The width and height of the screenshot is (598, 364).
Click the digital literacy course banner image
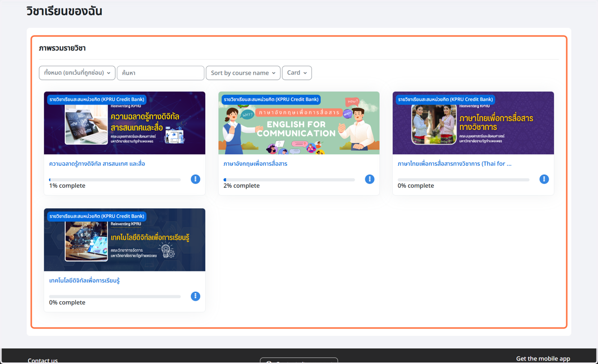pyautogui.click(x=125, y=123)
